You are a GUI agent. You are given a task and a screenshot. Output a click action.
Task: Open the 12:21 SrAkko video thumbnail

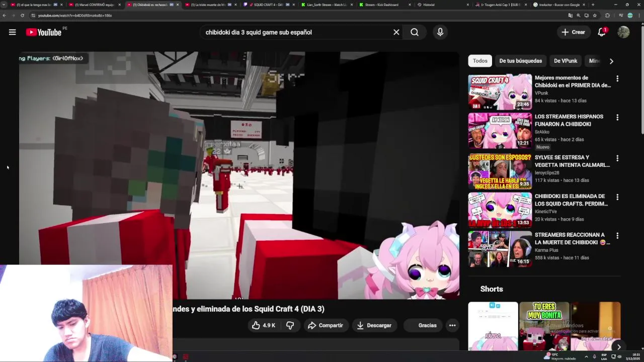(x=500, y=131)
